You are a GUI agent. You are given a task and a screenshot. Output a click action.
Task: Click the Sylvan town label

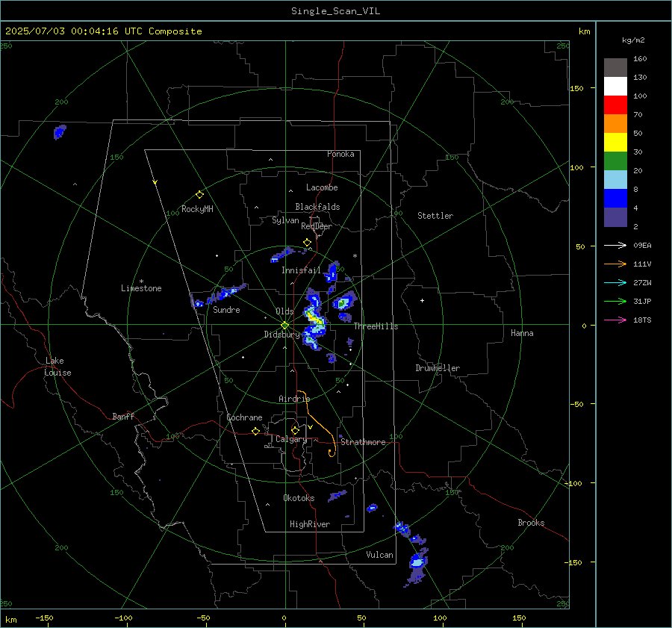point(285,220)
